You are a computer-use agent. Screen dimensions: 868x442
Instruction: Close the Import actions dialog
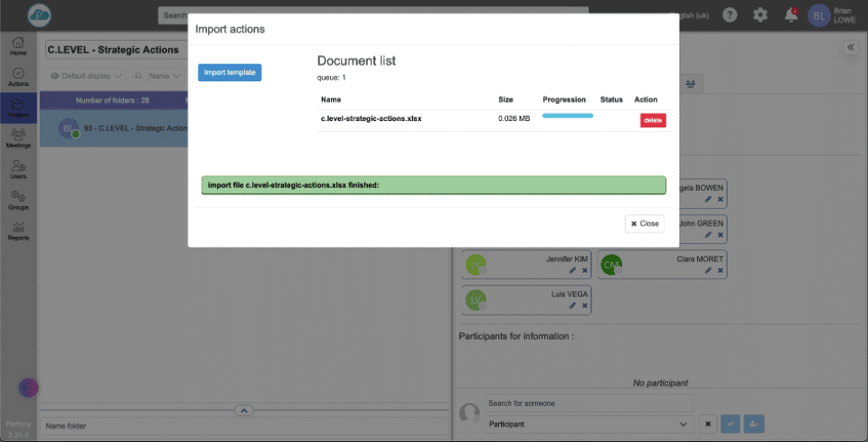(x=645, y=223)
